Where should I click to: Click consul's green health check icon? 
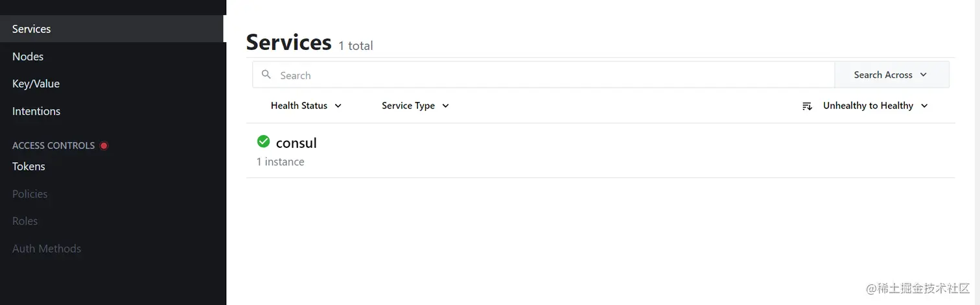(x=263, y=141)
